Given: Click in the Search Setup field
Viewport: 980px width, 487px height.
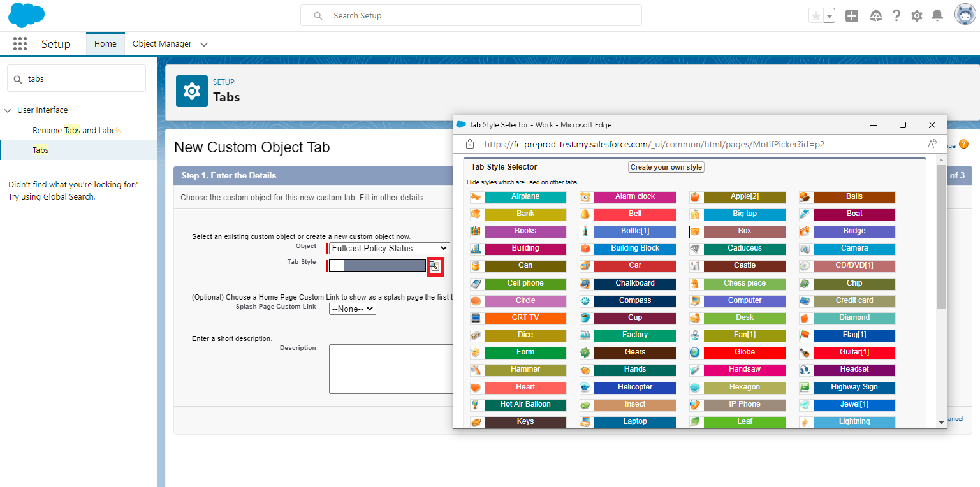Looking at the screenshot, I should coord(471,16).
